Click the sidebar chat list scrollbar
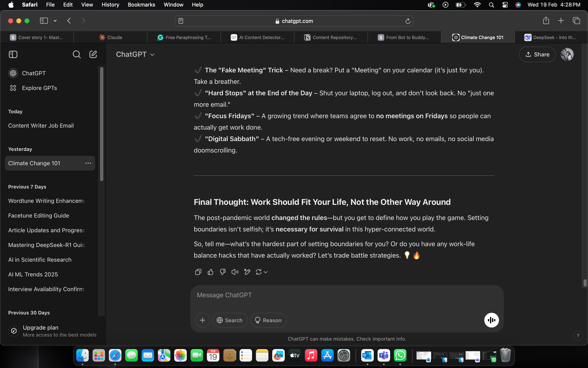The width and height of the screenshot is (588, 368). click(x=101, y=124)
